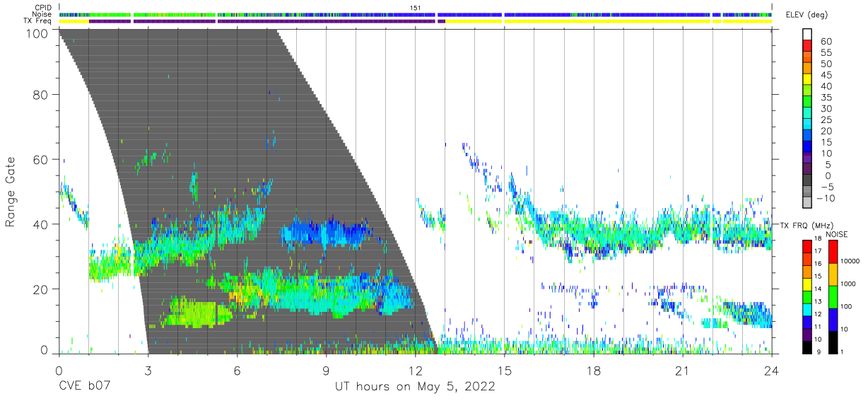Click the '35' label on ELEV scale

tap(826, 98)
